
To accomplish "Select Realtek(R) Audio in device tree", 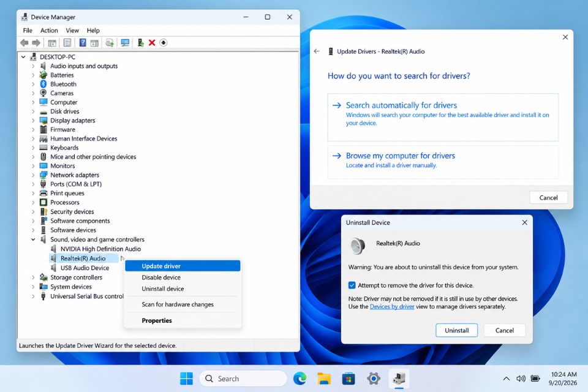I will pos(83,258).
